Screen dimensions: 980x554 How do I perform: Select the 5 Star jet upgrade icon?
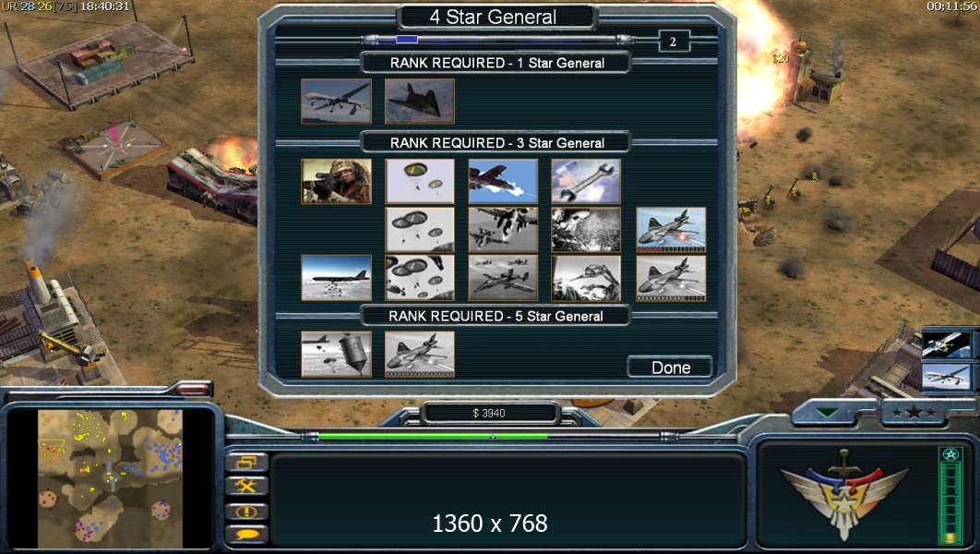[419, 355]
